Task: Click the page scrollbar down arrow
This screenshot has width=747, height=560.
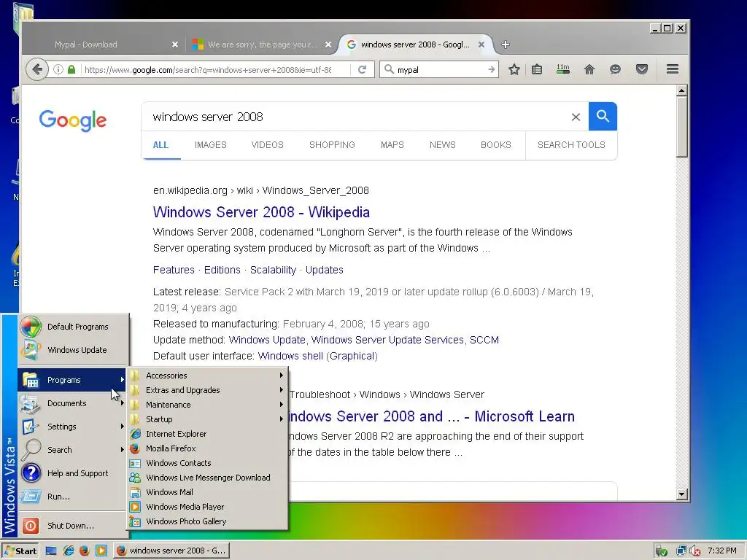Action: click(682, 494)
